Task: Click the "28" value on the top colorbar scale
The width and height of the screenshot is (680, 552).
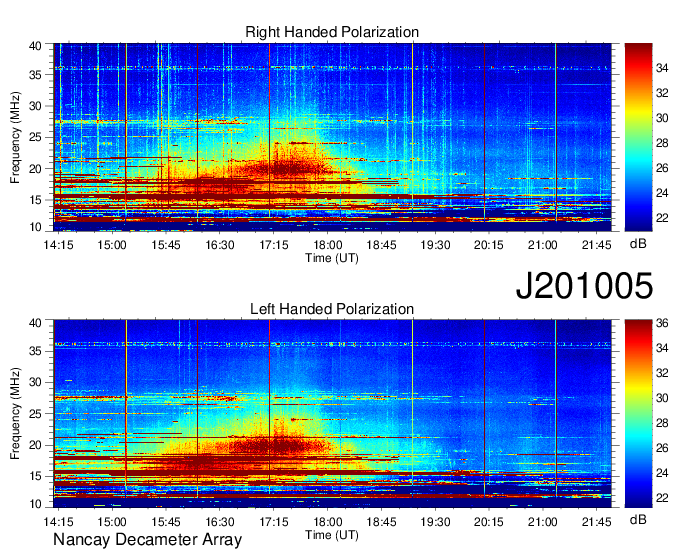Action: pyautogui.click(x=662, y=143)
